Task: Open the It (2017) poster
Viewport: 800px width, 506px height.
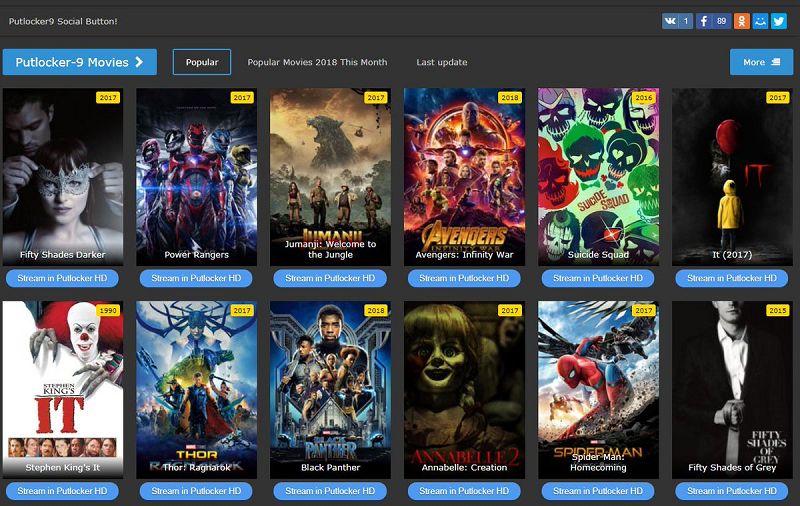Action: coord(732,176)
